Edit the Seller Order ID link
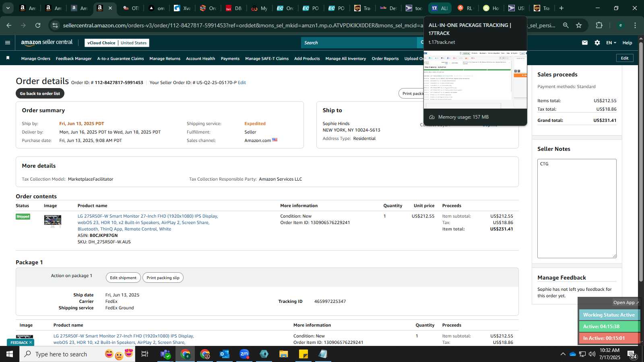The height and width of the screenshot is (362, 644). coord(242,82)
